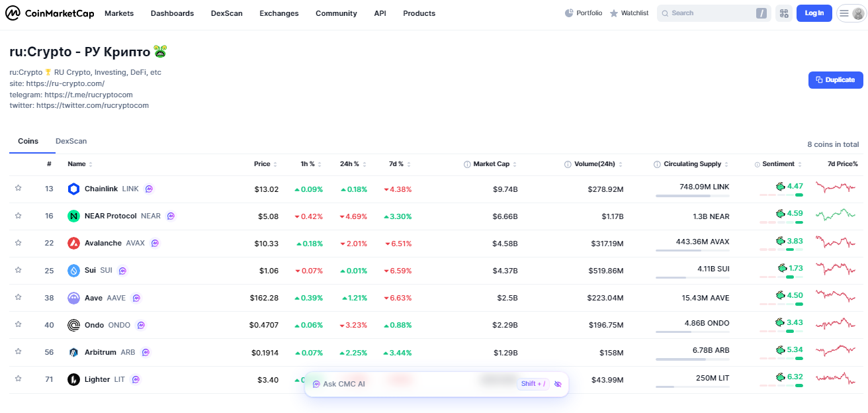Click the Avalanche coin logo
Viewport: 868px width, 413px height.
(x=74, y=244)
